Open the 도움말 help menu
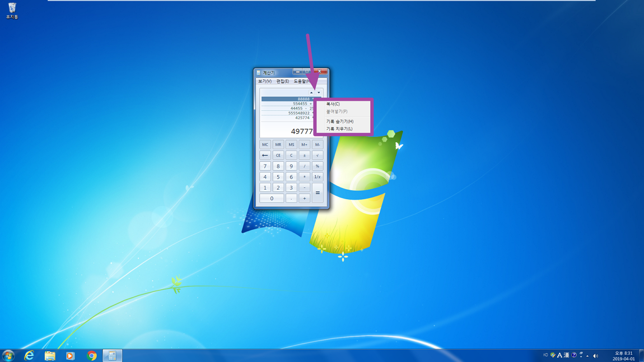The height and width of the screenshot is (362, 644). coord(301,81)
